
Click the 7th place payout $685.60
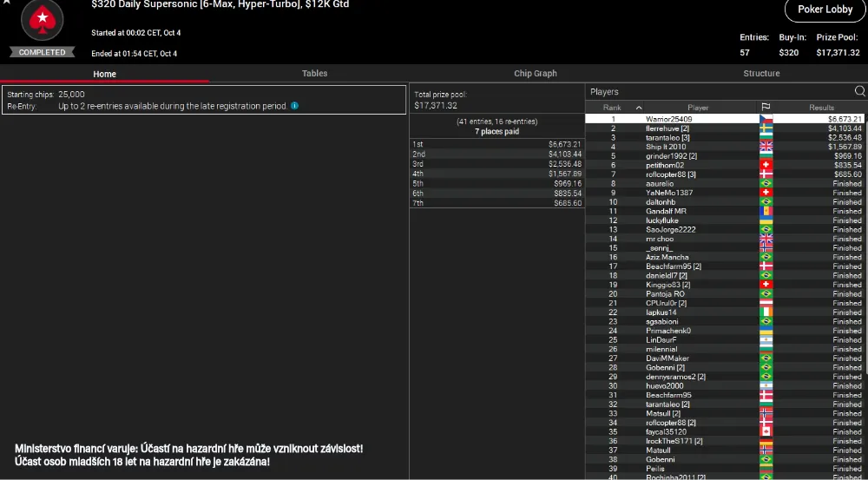point(568,203)
